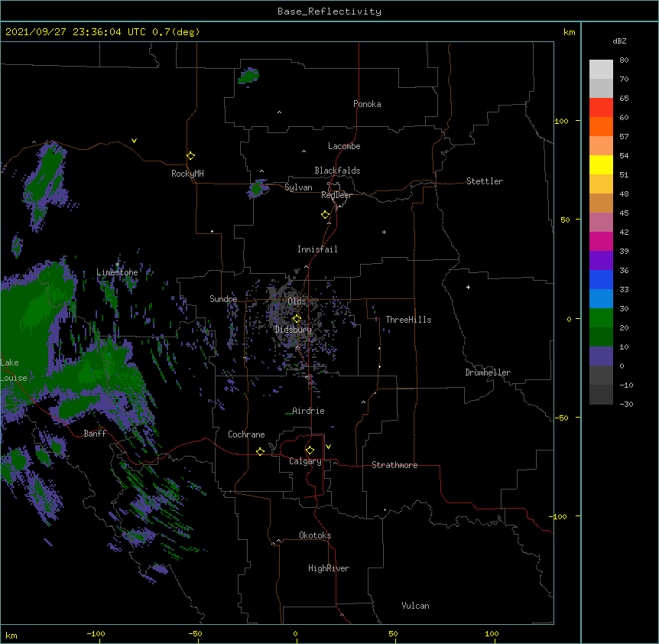Select the Sundre label

(x=223, y=299)
